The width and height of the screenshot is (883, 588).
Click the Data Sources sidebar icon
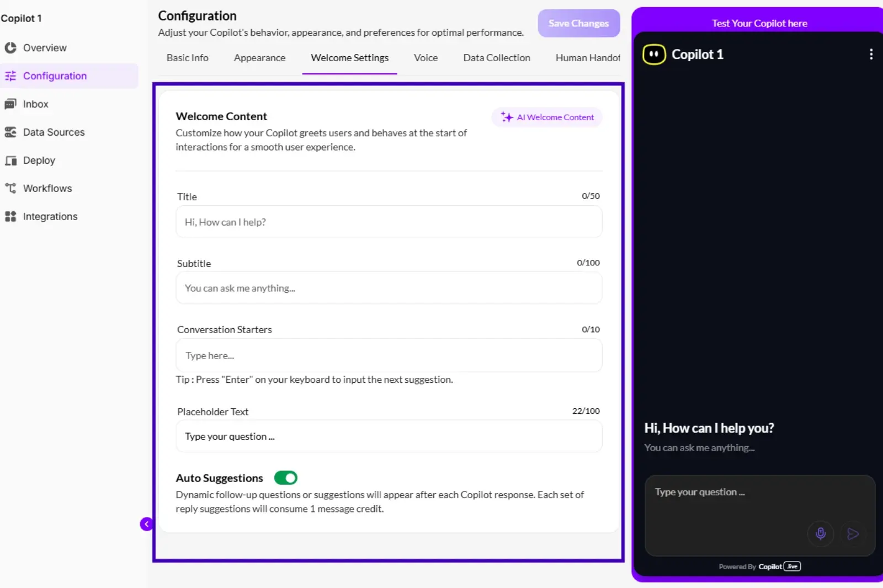tap(11, 132)
